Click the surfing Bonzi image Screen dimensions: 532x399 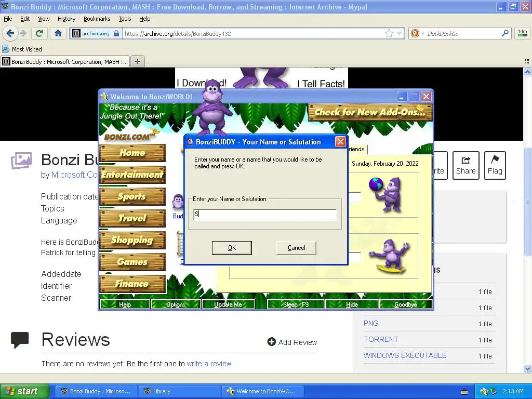coord(390,255)
